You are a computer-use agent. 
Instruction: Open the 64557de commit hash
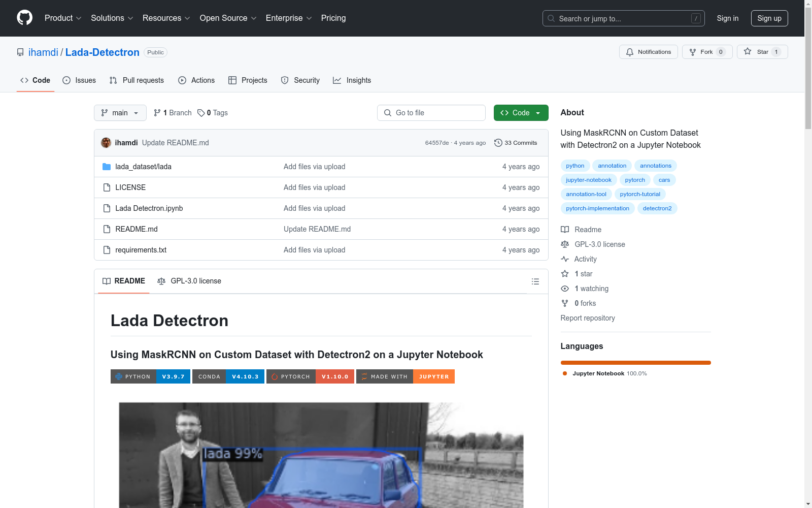(437, 143)
